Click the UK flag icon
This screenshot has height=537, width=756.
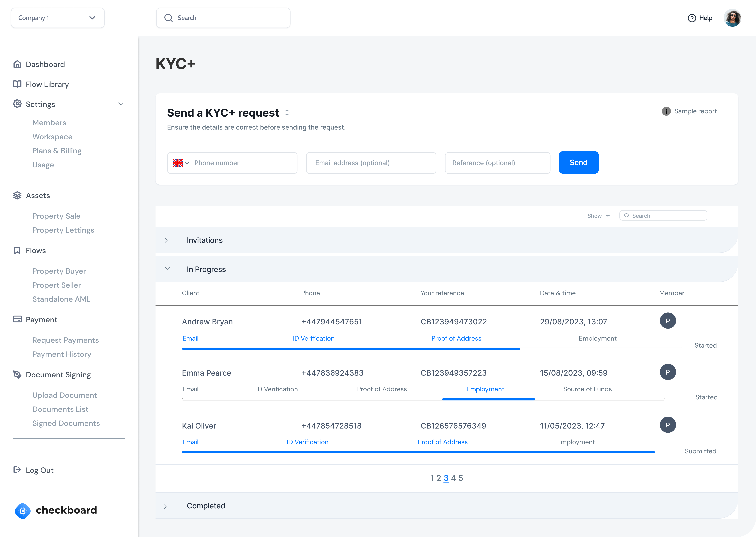[x=178, y=163]
